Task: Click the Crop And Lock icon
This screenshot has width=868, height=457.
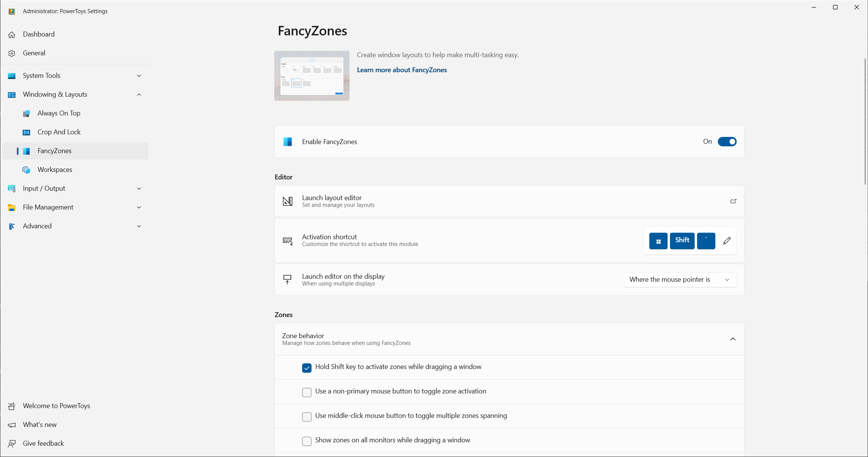Action: pyautogui.click(x=26, y=132)
